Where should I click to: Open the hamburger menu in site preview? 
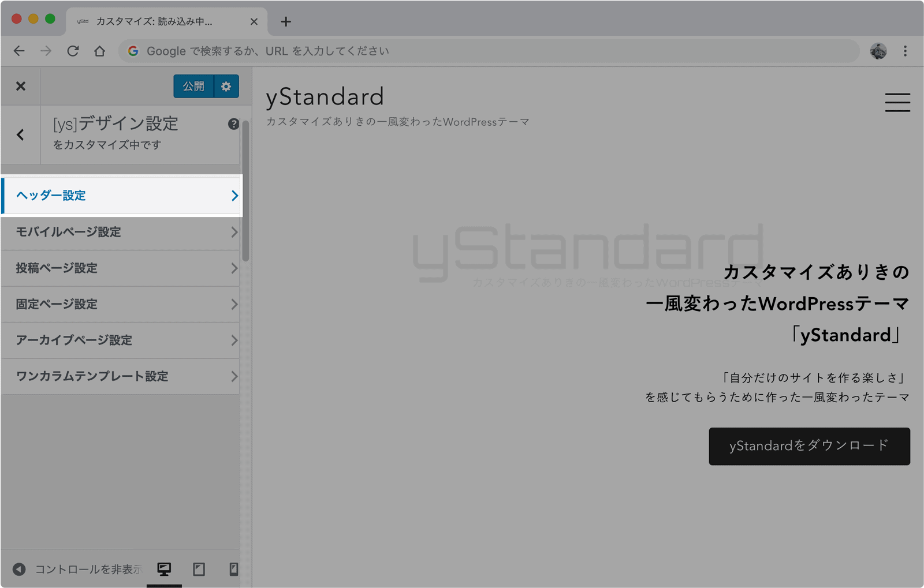897,102
